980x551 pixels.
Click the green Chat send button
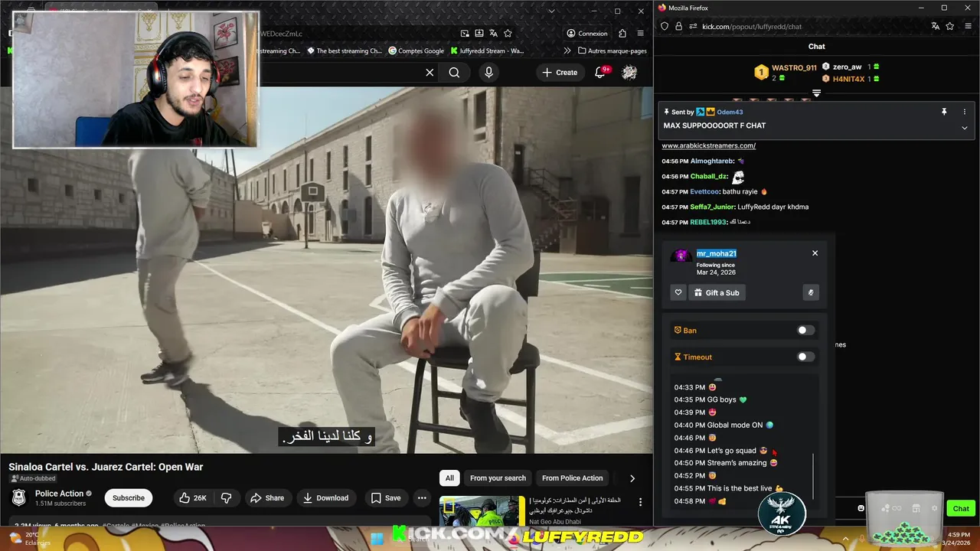tap(961, 508)
